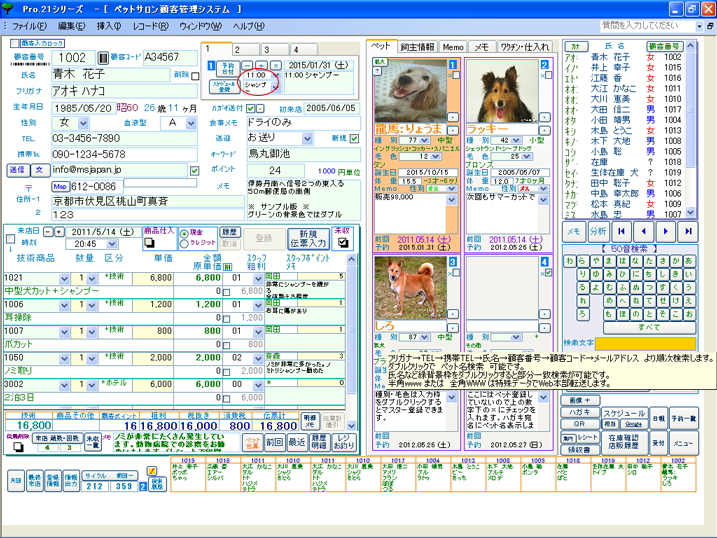The width and height of the screenshot is (717, 538).
Task: Click the minus button beside visit date
Action: (48, 232)
